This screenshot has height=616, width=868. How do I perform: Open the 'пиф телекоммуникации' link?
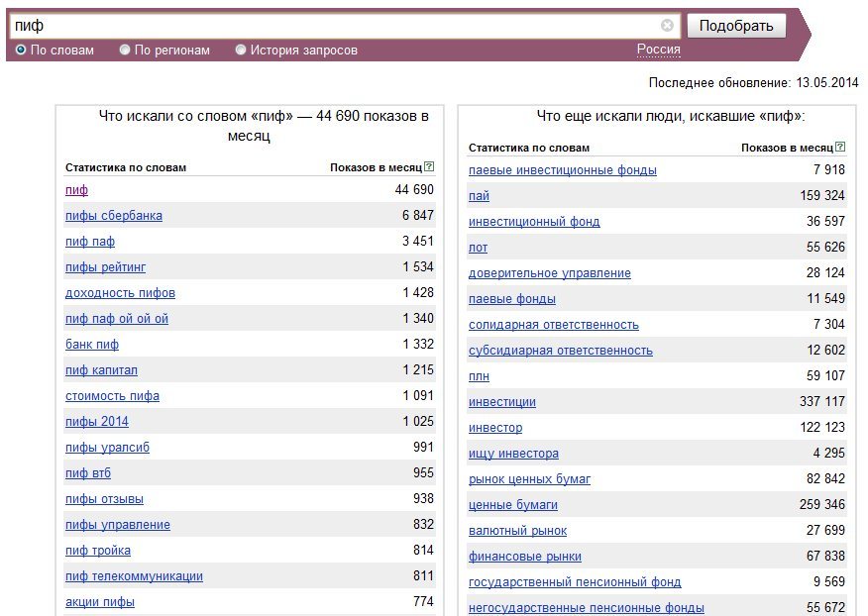[x=134, y=576]
